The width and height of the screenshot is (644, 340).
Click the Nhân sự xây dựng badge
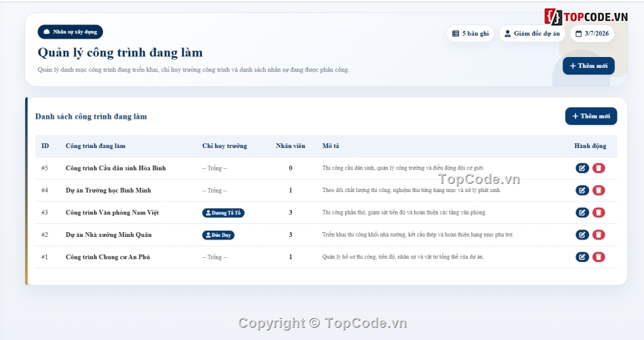[71, 32]
